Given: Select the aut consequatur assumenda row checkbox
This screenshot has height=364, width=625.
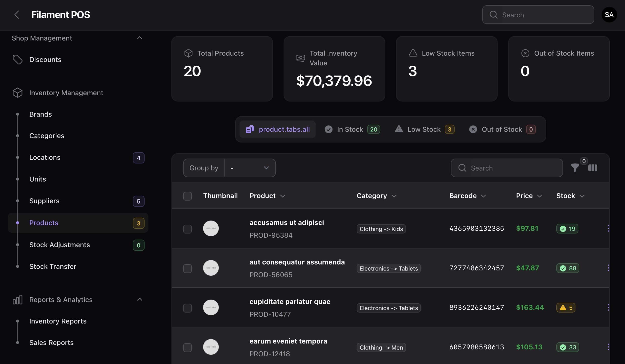Looking at the screenshot, I should (x=187, y=268).
